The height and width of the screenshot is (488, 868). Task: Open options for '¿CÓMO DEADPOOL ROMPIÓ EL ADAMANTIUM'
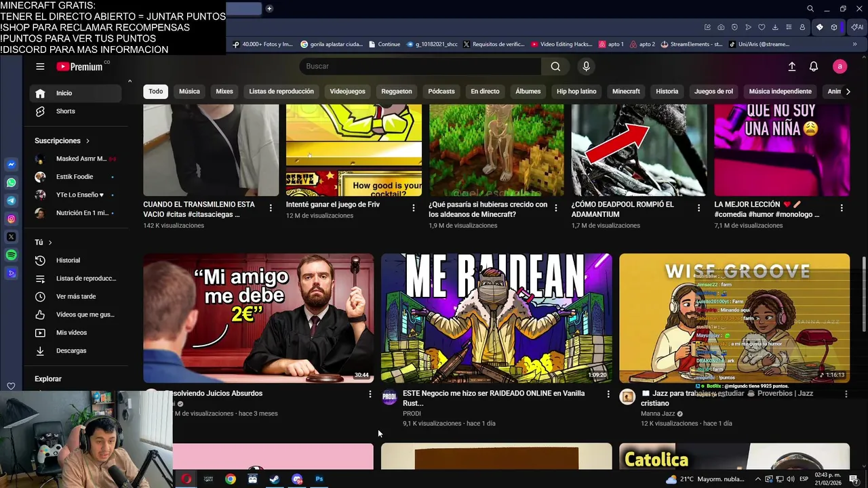[x=699, y=208]
